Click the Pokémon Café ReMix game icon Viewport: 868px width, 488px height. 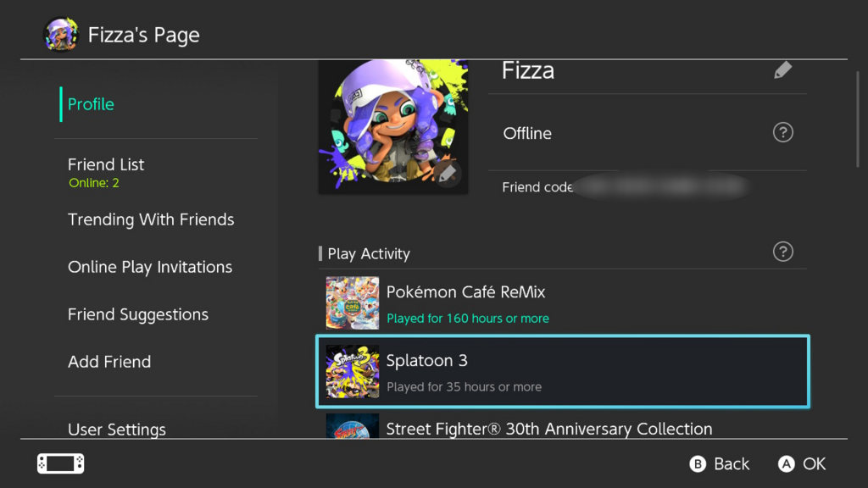pyautogui.click(x=353, y=303)
